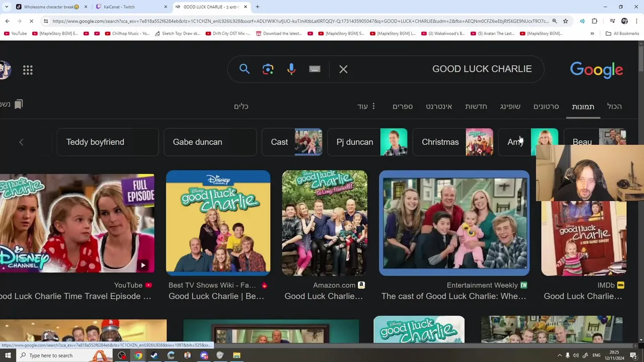Open All Bookmarks folder

tap(622, 34)
